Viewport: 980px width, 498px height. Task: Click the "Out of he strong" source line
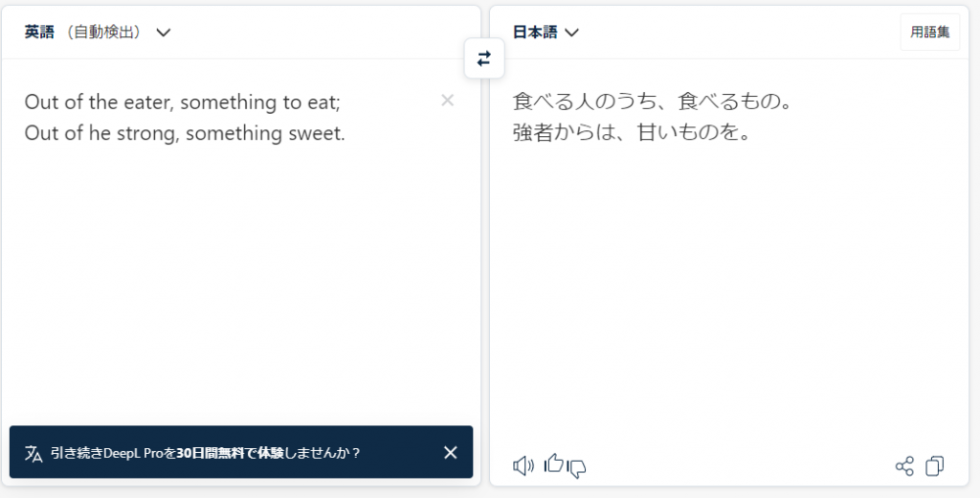tap(185, 133)
